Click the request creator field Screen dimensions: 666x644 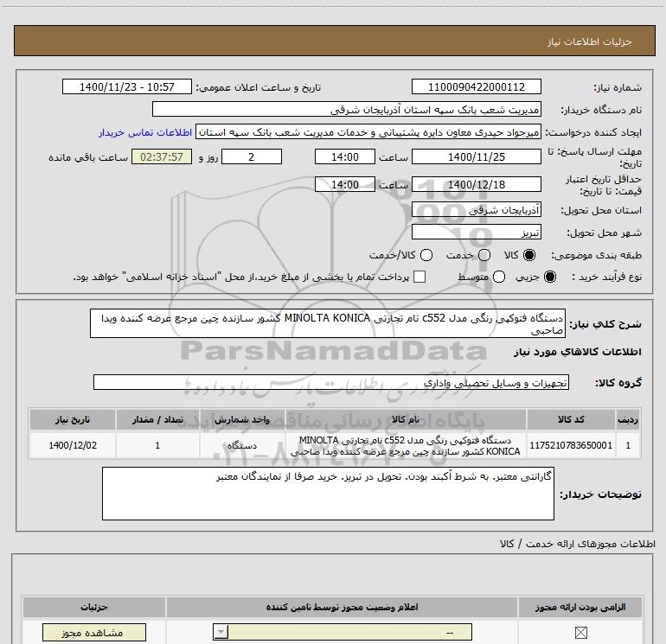tap(368, 132)
